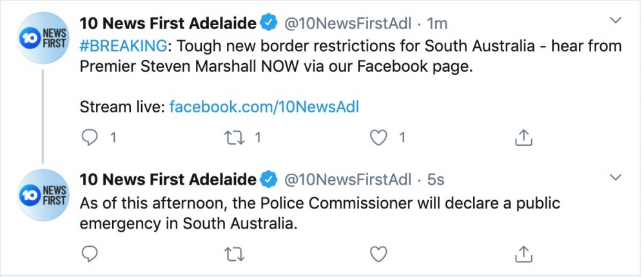The height and width of the screenshot is (277, 644).
Task: Open the 1m timestamp of first tweet
Action: [x=437, y=24]
